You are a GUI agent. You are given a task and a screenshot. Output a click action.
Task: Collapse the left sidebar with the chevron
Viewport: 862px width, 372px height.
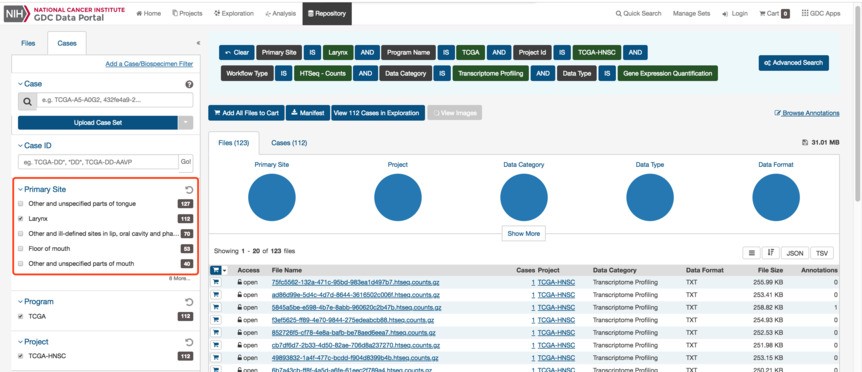[x=198, y=43]
